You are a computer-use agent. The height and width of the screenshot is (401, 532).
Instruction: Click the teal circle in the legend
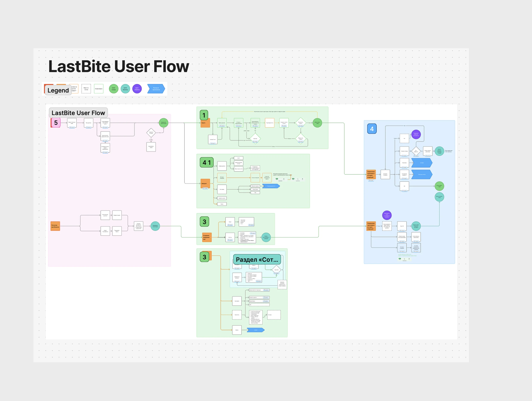point(125,89)
